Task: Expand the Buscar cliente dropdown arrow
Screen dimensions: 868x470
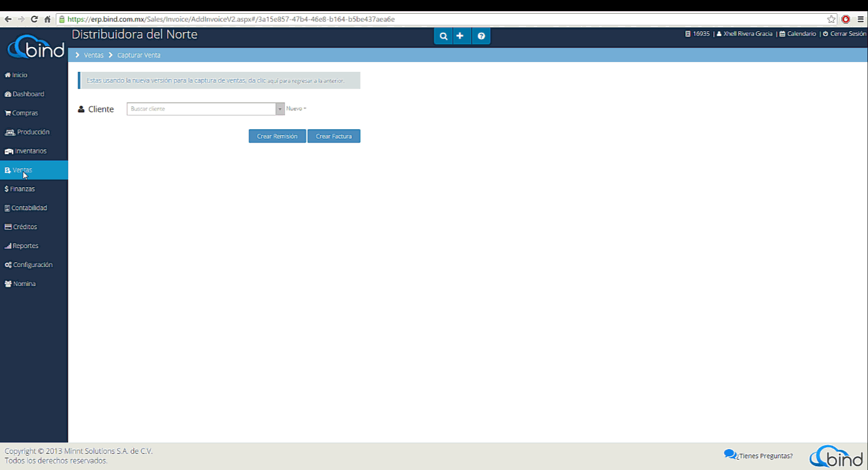Action: [x=280, y=109]
